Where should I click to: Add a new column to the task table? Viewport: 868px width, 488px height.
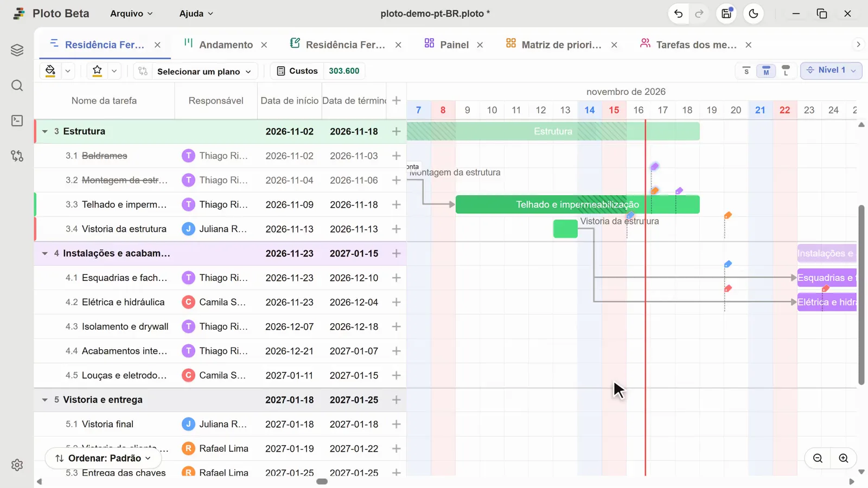tap(397, 100)
